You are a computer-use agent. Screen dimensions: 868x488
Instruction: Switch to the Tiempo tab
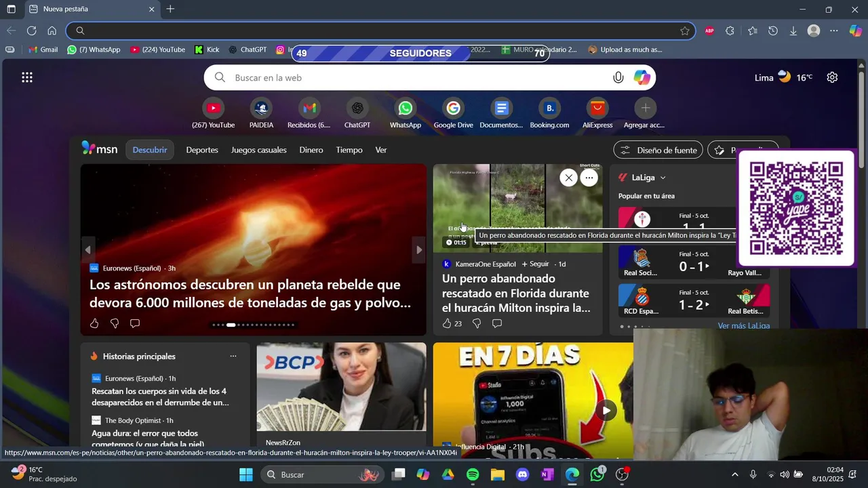click(349, 150)
